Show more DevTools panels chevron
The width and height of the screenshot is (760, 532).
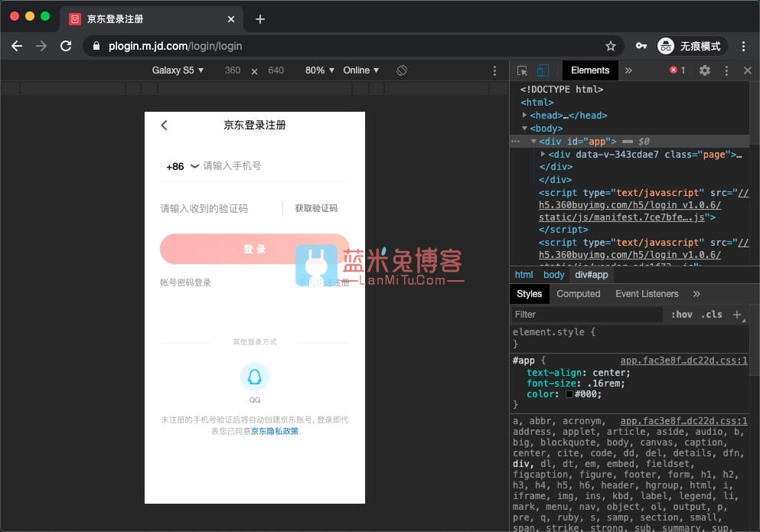pyautogui.click(x=628, y=70)
